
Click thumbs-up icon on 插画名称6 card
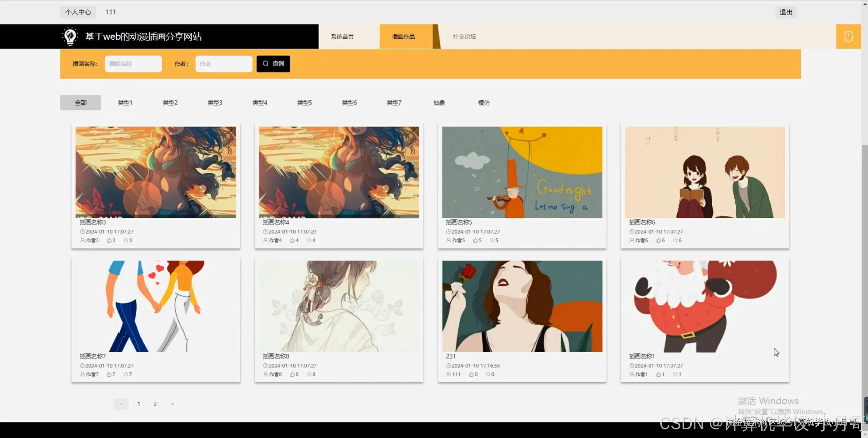click(x=658, y=240)
